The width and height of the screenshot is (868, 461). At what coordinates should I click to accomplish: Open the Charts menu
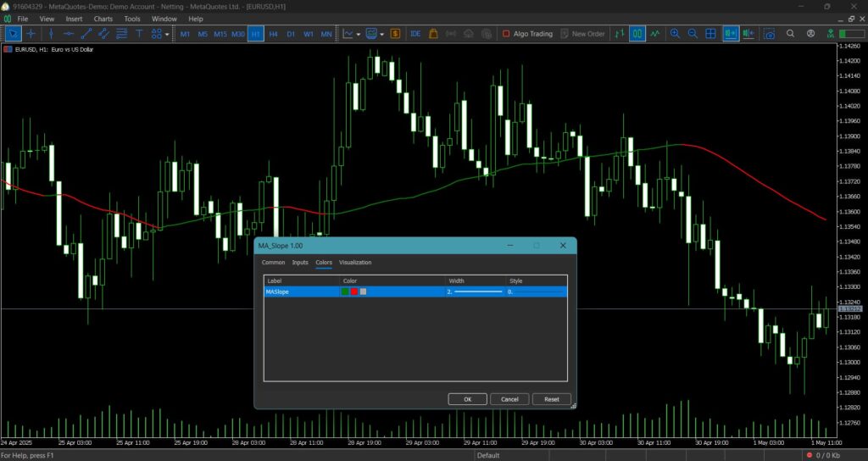103,19
